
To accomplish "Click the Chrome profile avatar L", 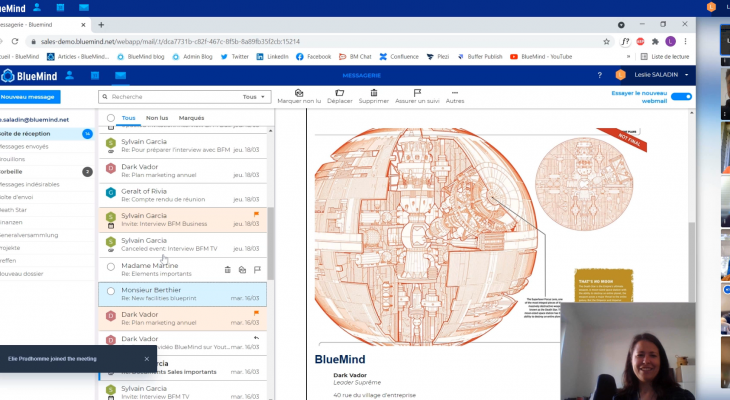I will (x=670, y=41).
